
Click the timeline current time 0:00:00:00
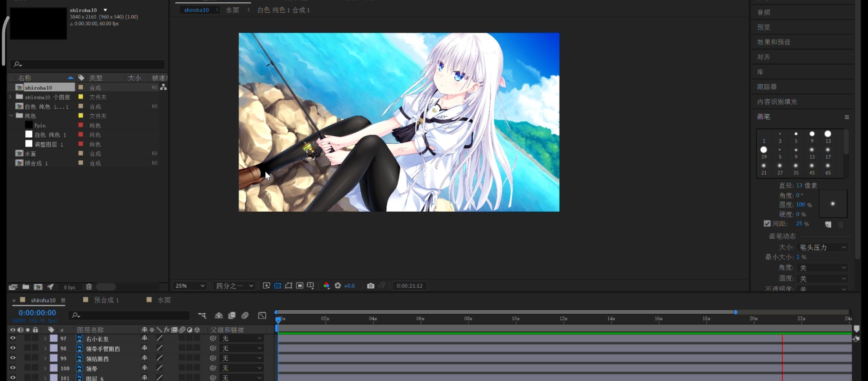pyautogui.click(x=37, y=313)
